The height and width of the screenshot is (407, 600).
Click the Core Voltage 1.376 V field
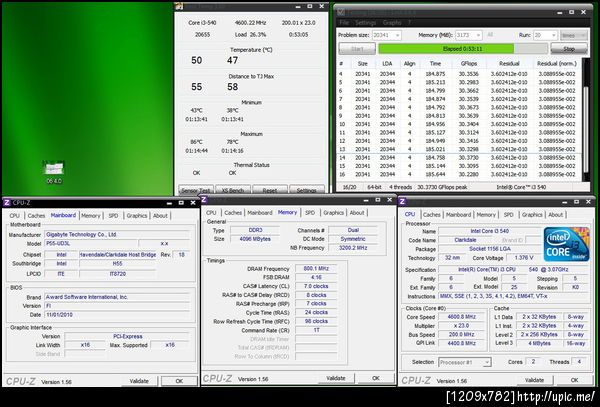[x=523, y=258]
